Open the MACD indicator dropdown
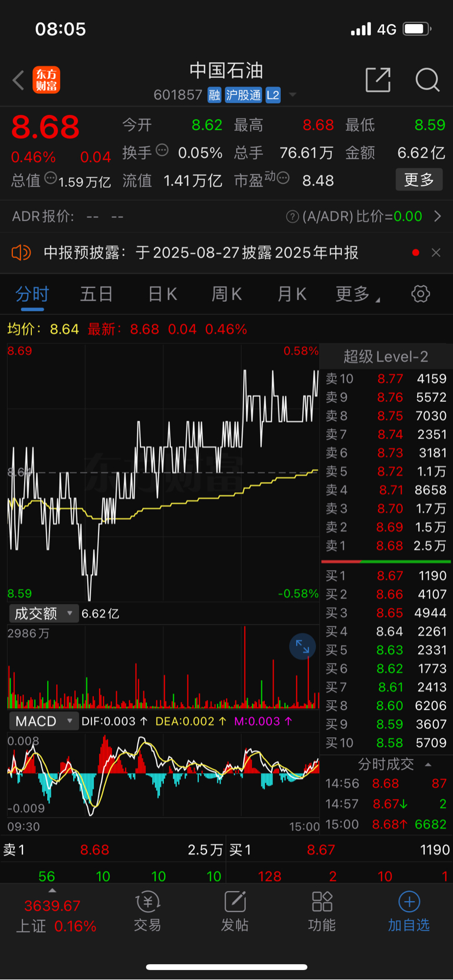Viewport: 453px width, 980px height. pyautogui.click(x=44, y=721)
